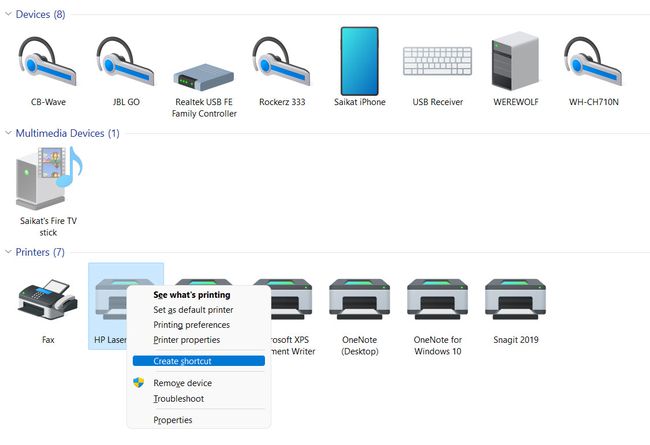Select Saikat's Fire TV stick media icon

coord(49,178)
